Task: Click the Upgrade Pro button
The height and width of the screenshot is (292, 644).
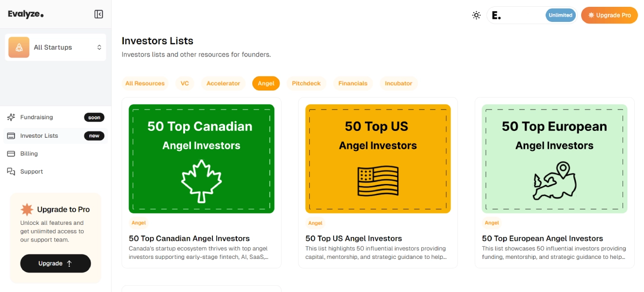Action: (609, 15)
